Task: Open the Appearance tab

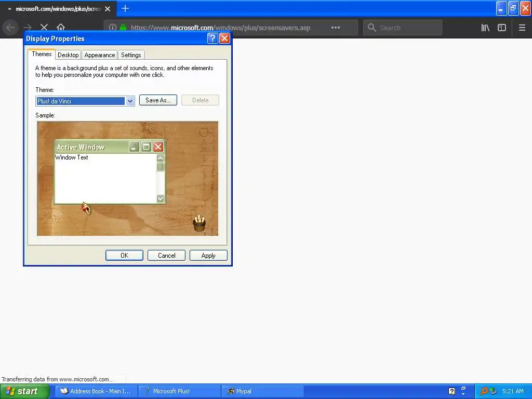Action: [x=100, y=55]
